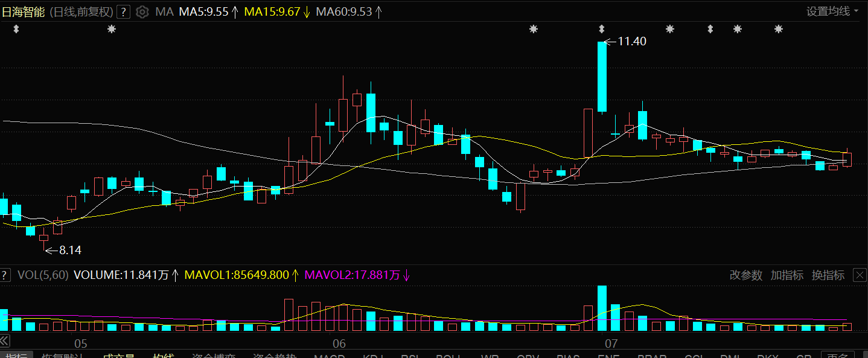Click the double-chevron collapse icon at bottom left

(4, 342)
